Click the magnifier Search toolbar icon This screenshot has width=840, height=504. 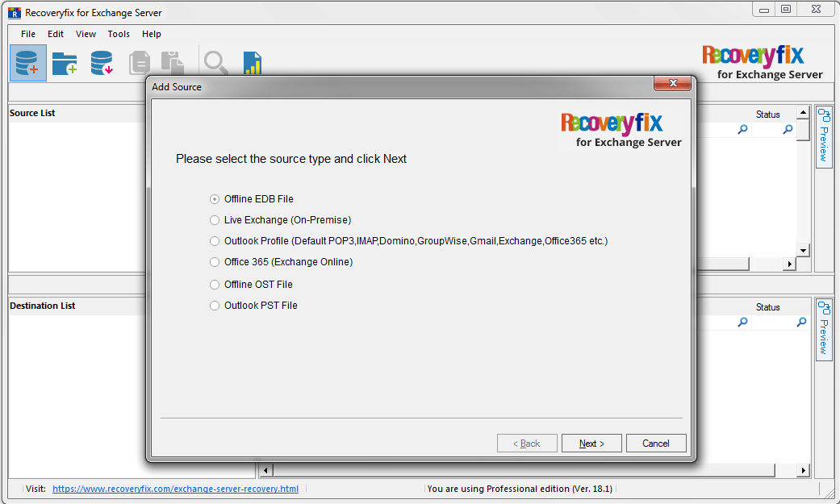point(216,63)
